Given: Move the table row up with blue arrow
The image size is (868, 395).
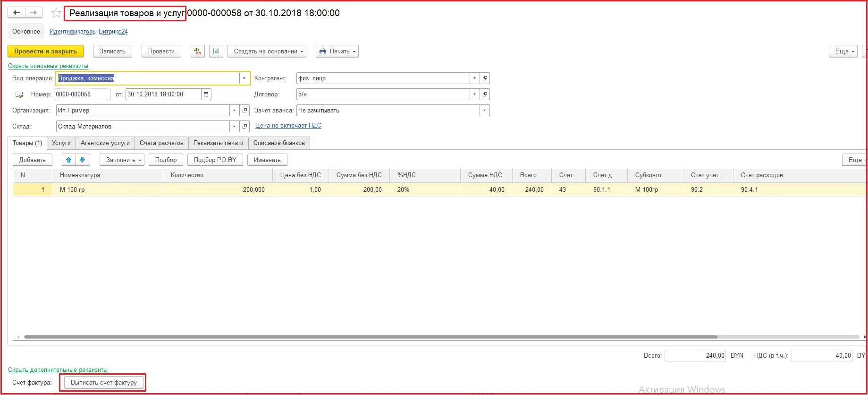Looking at the screenshot, I should (x=69, y=160).
